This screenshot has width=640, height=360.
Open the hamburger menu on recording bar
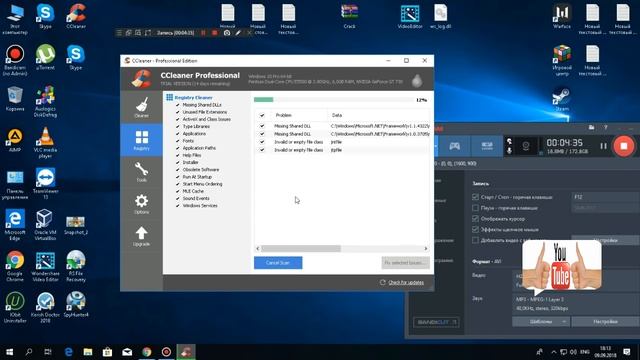tap(119, 33)
